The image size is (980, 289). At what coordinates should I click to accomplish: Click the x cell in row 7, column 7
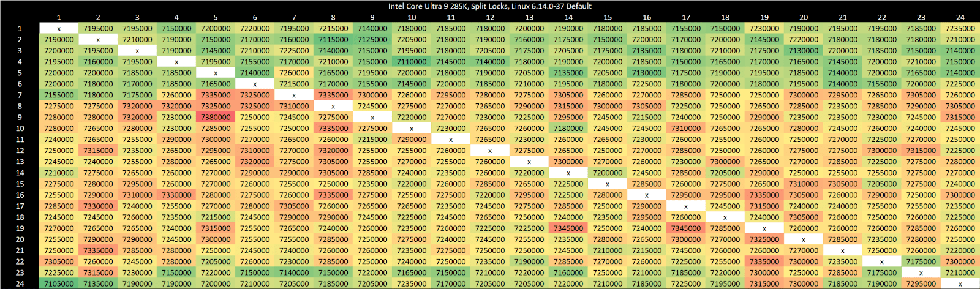coord(294,95)
